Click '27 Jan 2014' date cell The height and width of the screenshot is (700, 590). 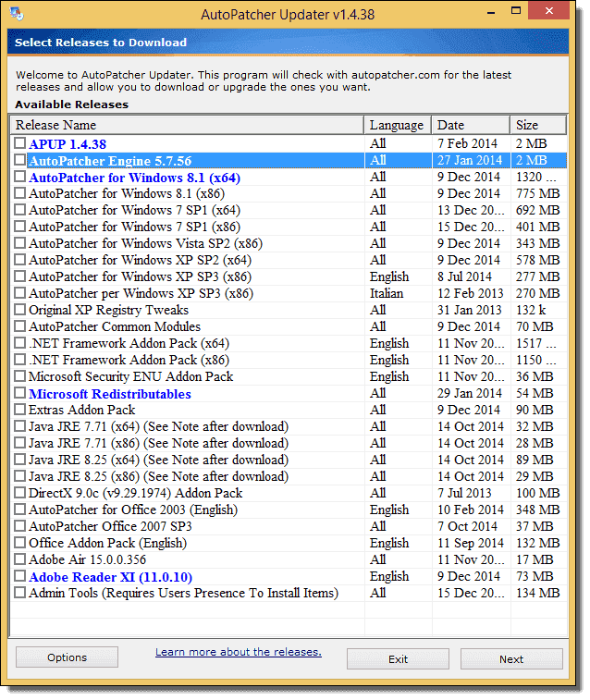(x=470, y=160)
